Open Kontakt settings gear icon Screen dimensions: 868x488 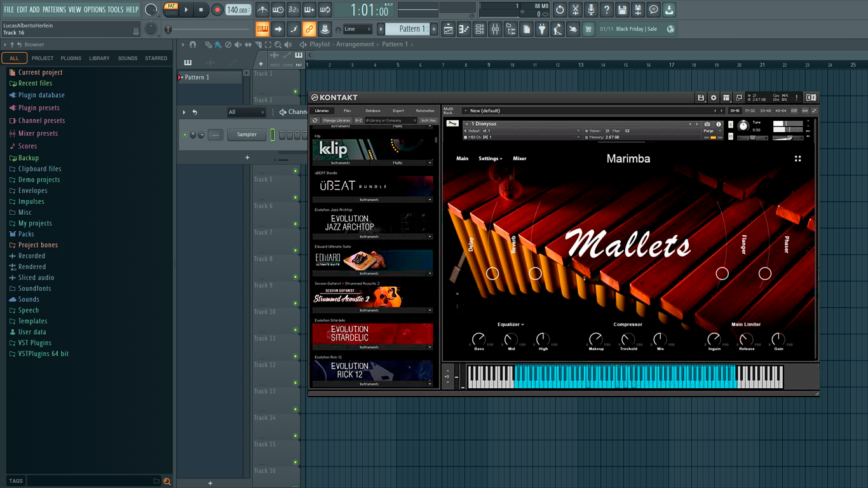(x=714, y=98)
